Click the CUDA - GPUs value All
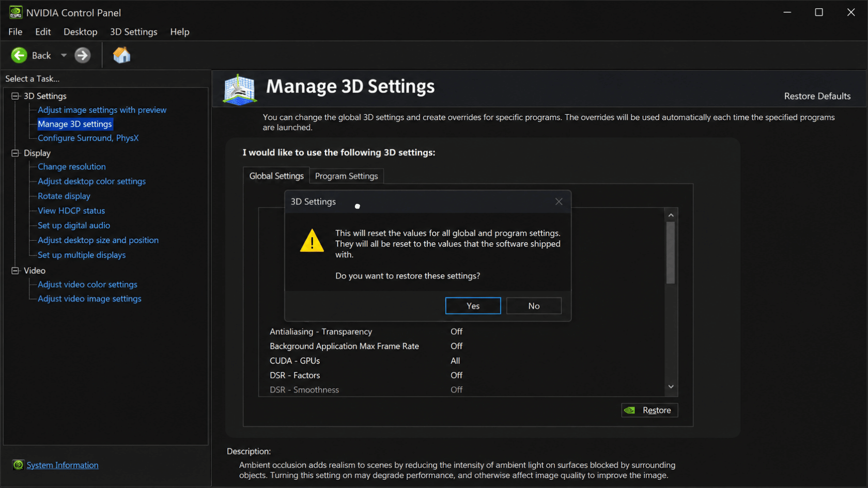Image resolution: width=868 pixels, height=488 pixels. coord(455,360)
